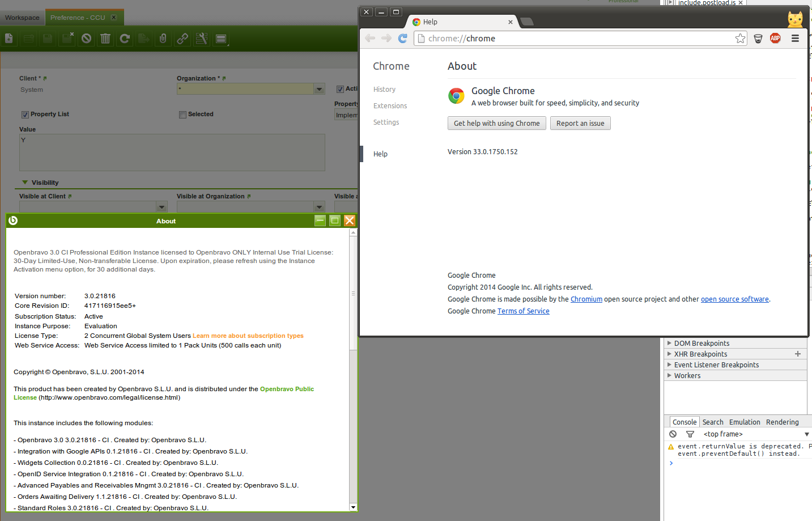Open the top frame selector dropdown
The width and height of the screenshot is (812, 521).
point(756,434)
